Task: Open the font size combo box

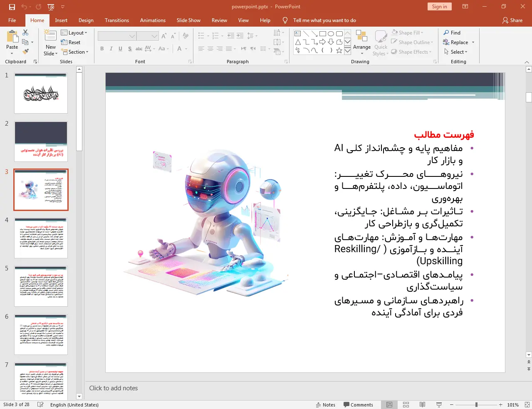Action: tap(148, 36)
